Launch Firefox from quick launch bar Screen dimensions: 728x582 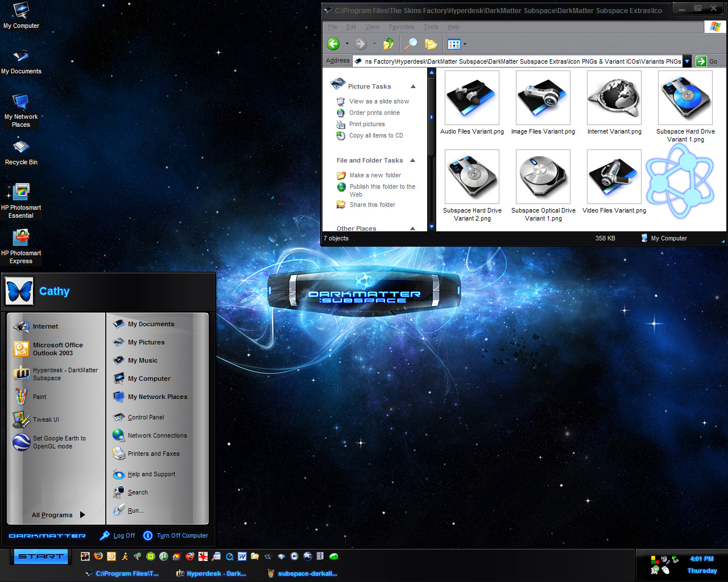tap(98, 556)
